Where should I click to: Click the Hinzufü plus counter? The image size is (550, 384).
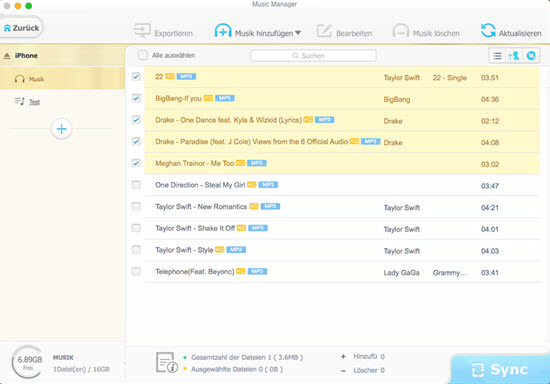(363, 357)
